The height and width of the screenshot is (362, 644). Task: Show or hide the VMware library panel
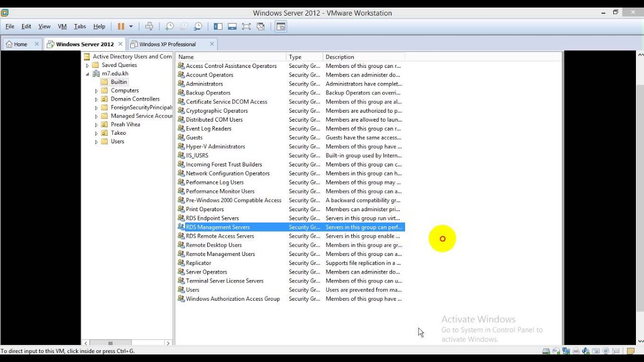(218, 27)
